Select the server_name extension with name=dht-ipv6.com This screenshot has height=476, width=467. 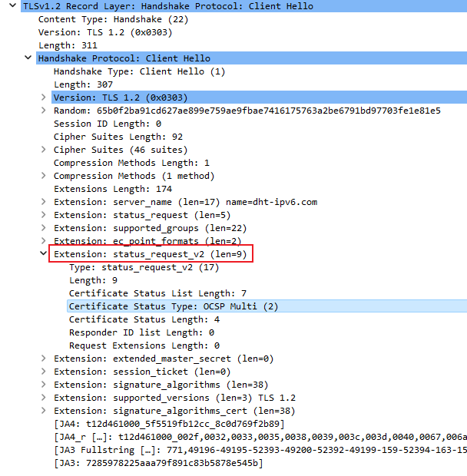pos(186,202)
